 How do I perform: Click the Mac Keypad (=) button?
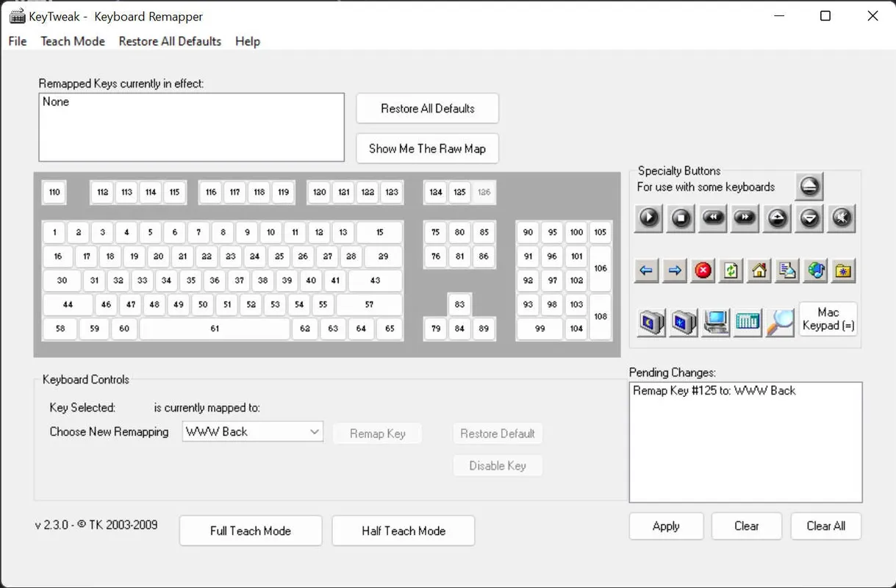[x=828, y=320]
